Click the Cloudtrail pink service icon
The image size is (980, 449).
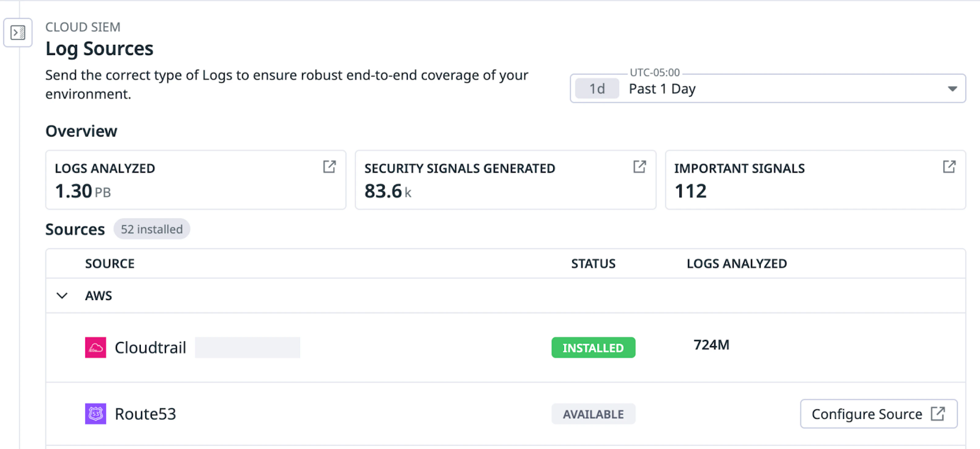point(96,347)
